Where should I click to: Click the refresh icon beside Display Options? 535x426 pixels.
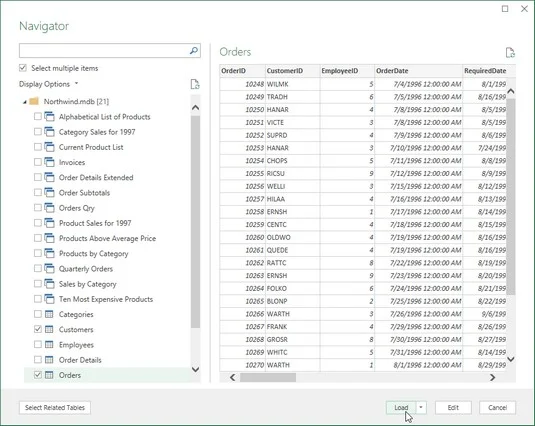tap(195, 84)
